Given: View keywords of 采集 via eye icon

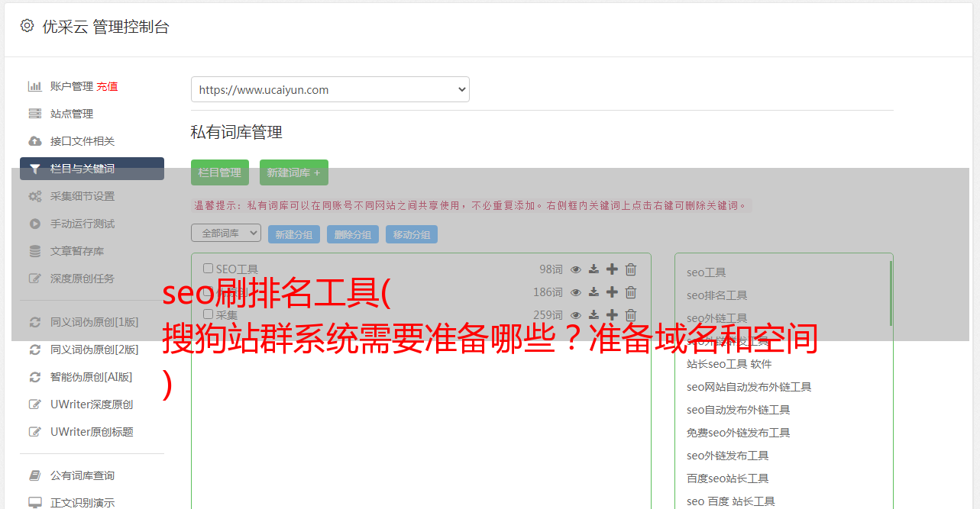Looking at the screenshot, I should pyautogui.click(x=576, y=315).
